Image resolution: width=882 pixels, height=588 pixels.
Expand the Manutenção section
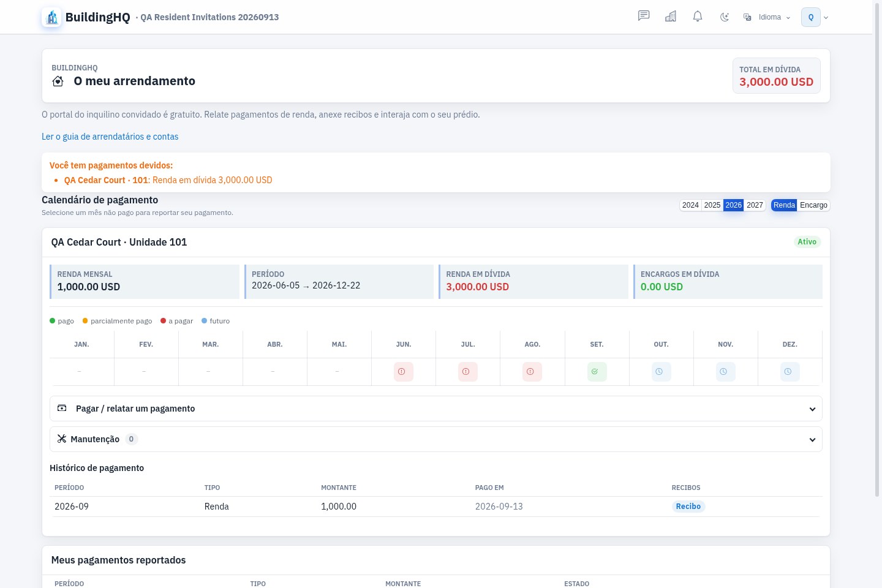pos(435,439)
